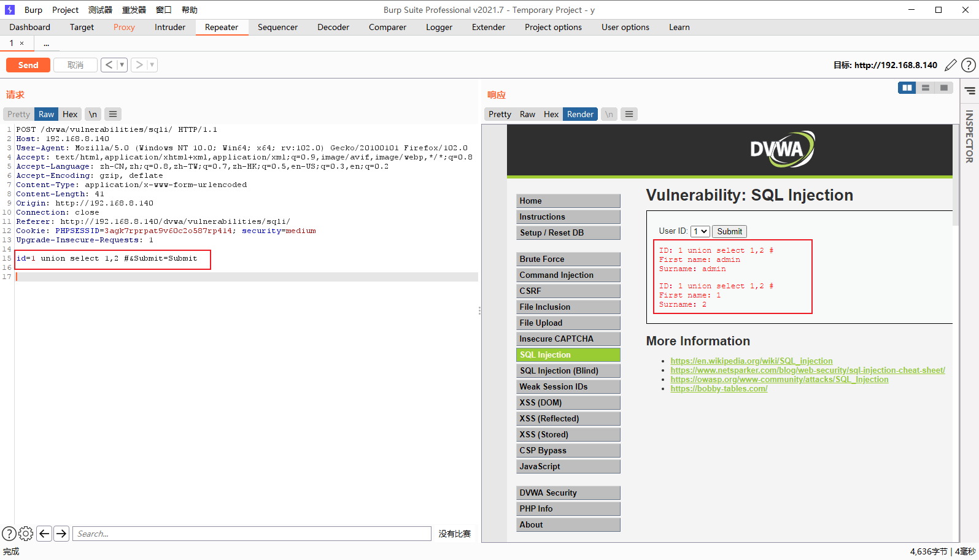
Task: Open the OWASP SQL Injection link
Action: coord(780,379)
